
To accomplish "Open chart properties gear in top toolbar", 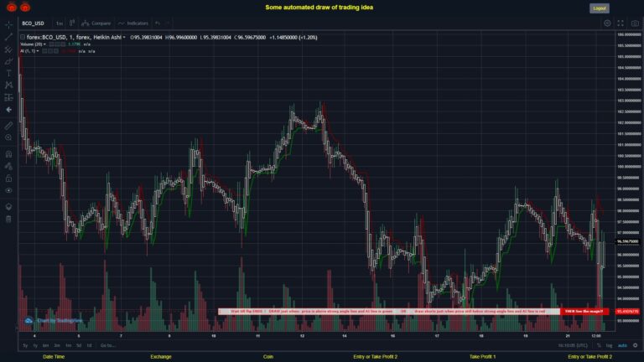I will pyautogui.click(x=607, y=23).
